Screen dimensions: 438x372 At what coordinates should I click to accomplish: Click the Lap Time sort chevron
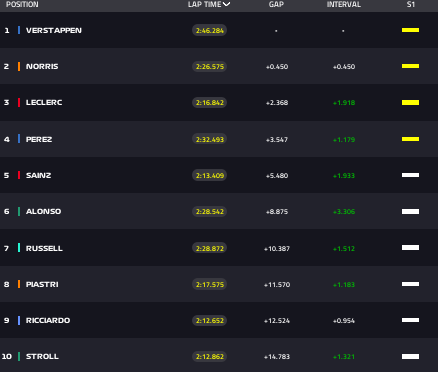tap(226, 4)
